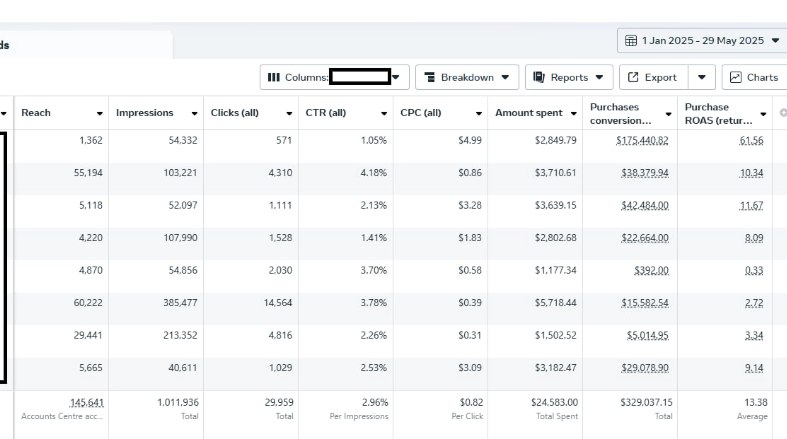
Task: Click the Columns icon in the toolbar
Action: [x=275, y=77]
